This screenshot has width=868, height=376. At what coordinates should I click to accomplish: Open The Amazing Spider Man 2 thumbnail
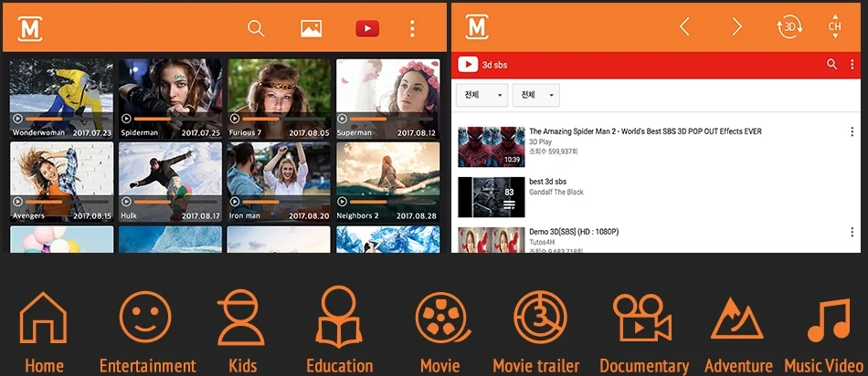click(491, 147)
